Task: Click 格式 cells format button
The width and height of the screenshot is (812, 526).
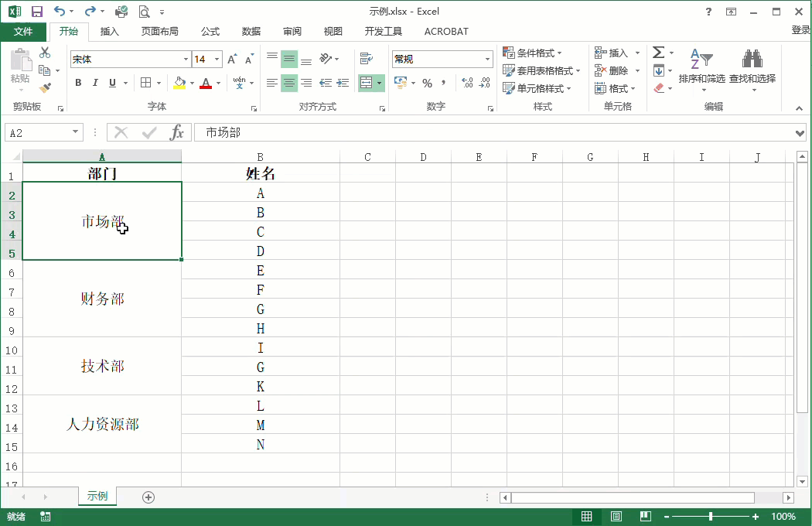Action: (616, 89)
